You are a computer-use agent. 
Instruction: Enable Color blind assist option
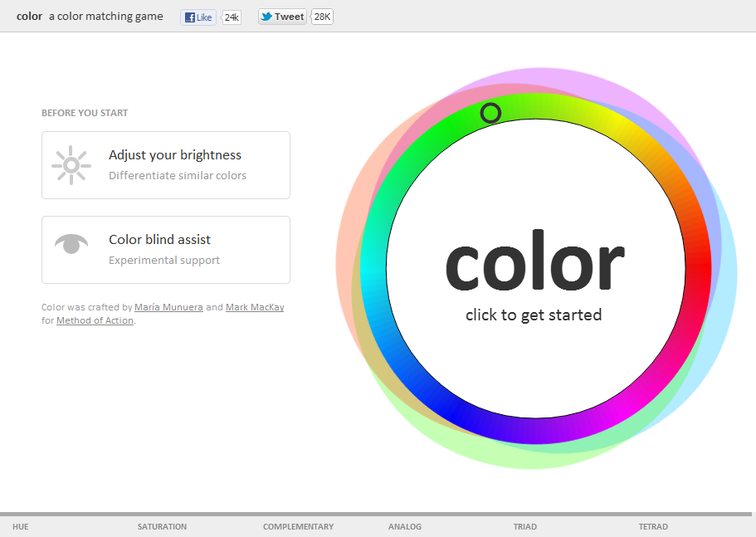click(166, 250)
